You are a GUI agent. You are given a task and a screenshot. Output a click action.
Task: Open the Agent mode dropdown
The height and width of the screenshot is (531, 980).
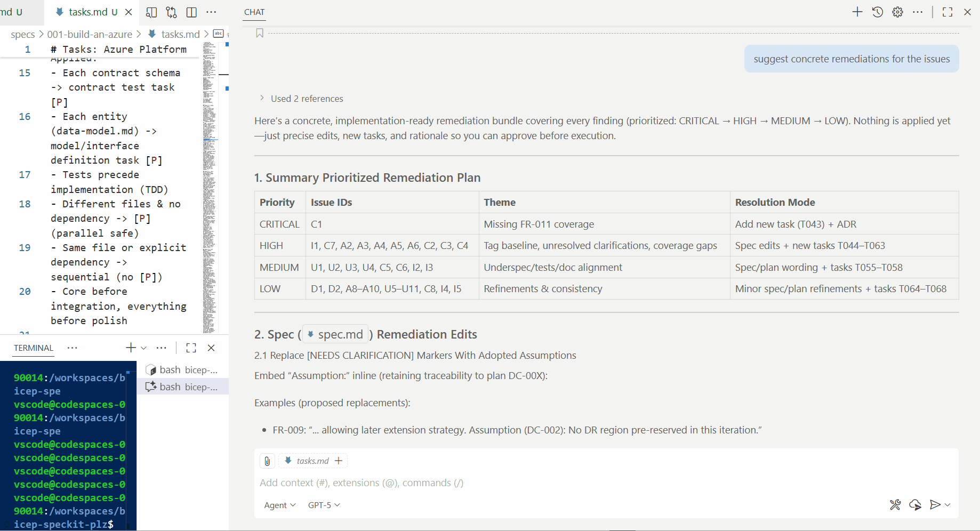pos(279,505)
